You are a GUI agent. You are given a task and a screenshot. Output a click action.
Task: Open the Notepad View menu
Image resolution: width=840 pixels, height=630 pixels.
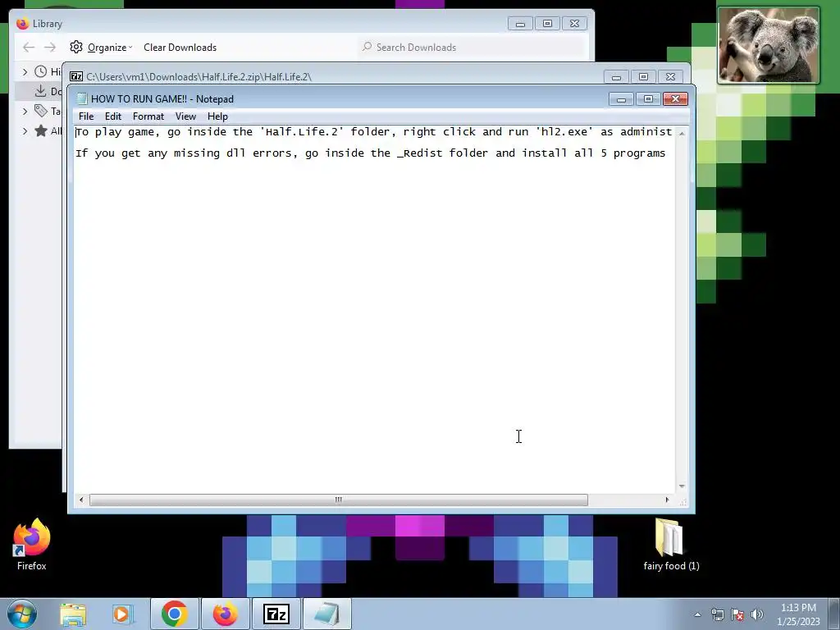click(x=185, y=116)
